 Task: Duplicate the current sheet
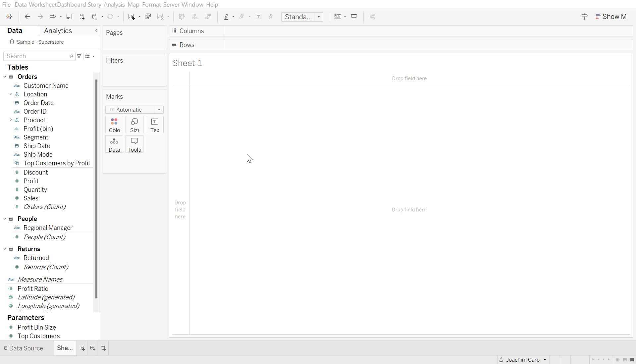(148, 17)
